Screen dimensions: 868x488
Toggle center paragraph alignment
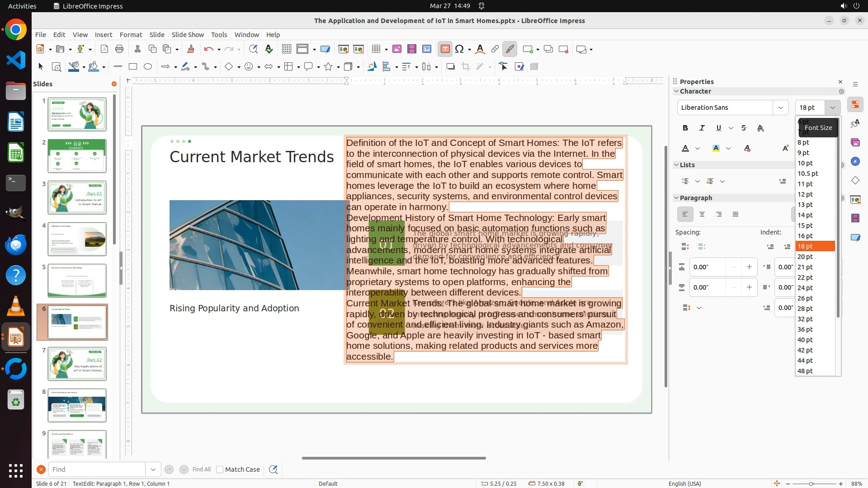click(702, 215)
